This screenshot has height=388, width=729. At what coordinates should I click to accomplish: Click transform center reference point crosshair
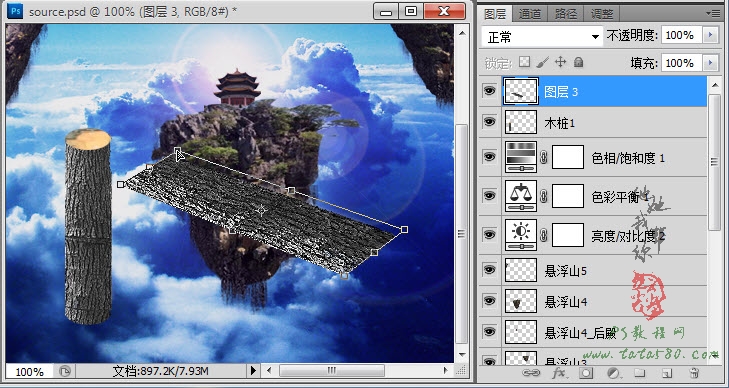coord(262,210)
